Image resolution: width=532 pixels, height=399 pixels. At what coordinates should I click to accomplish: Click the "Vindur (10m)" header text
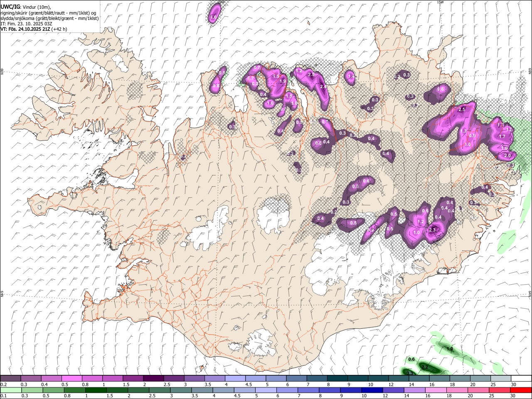point(36,7)
